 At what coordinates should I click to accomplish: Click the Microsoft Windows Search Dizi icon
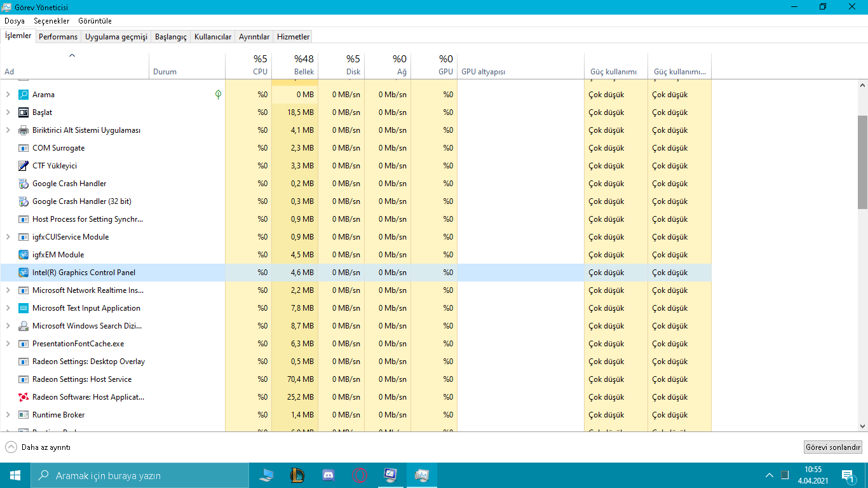coord(24,326)
